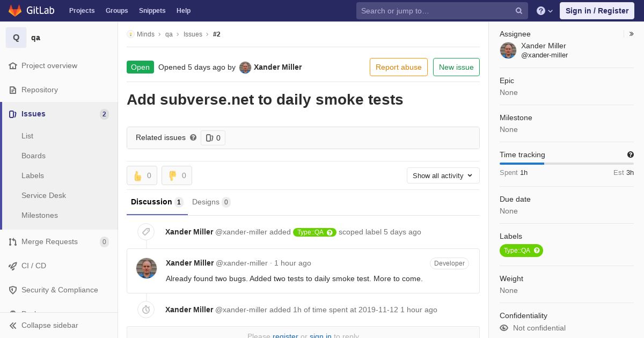Click the time spent clock activity icon

pos(146,310)
